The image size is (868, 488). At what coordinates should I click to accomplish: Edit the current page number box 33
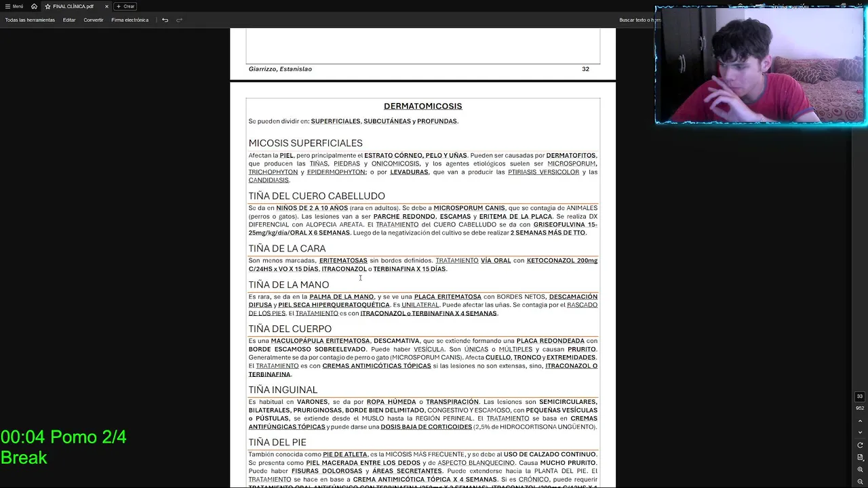[860, 396]
